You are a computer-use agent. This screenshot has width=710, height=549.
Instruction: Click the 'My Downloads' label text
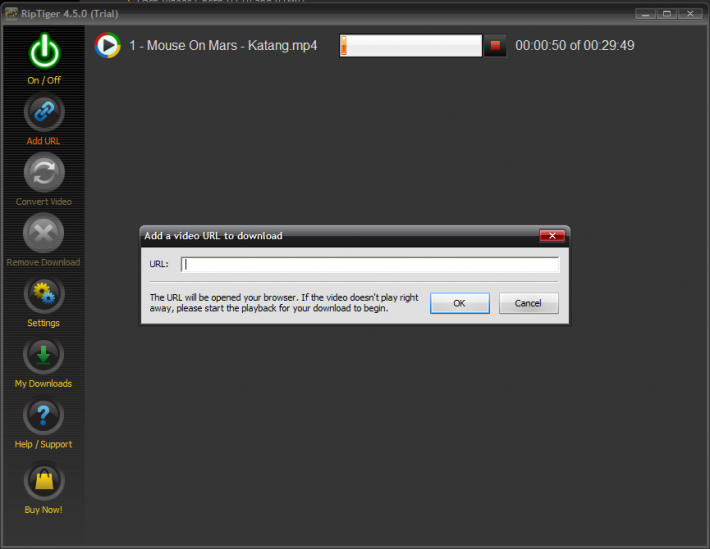pyautogui.click(x=43, y=384)
